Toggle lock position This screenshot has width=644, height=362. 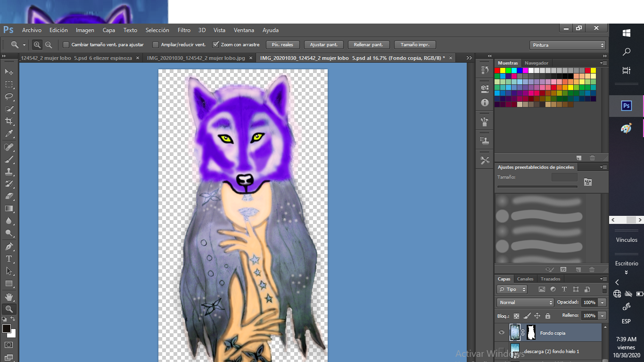[x=537, y=316]
